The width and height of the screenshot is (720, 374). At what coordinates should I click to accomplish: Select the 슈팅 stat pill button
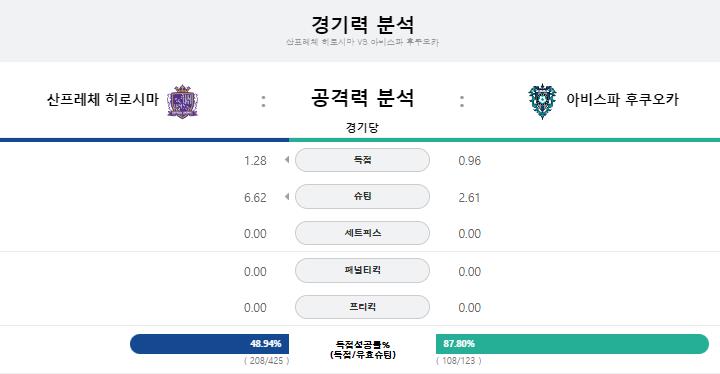(362, 197)
